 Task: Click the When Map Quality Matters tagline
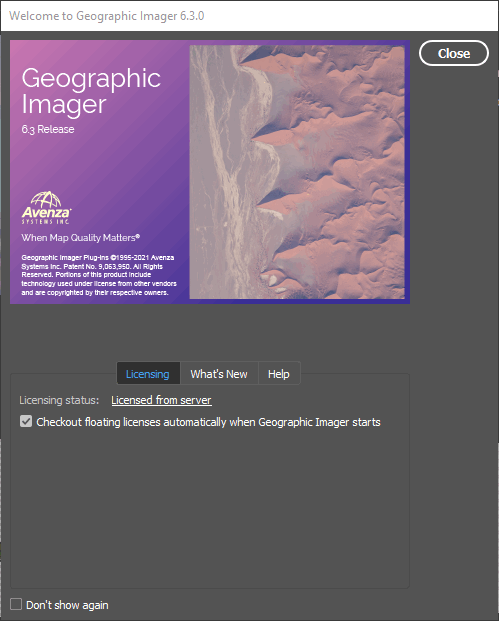click(x=80, y=238)
